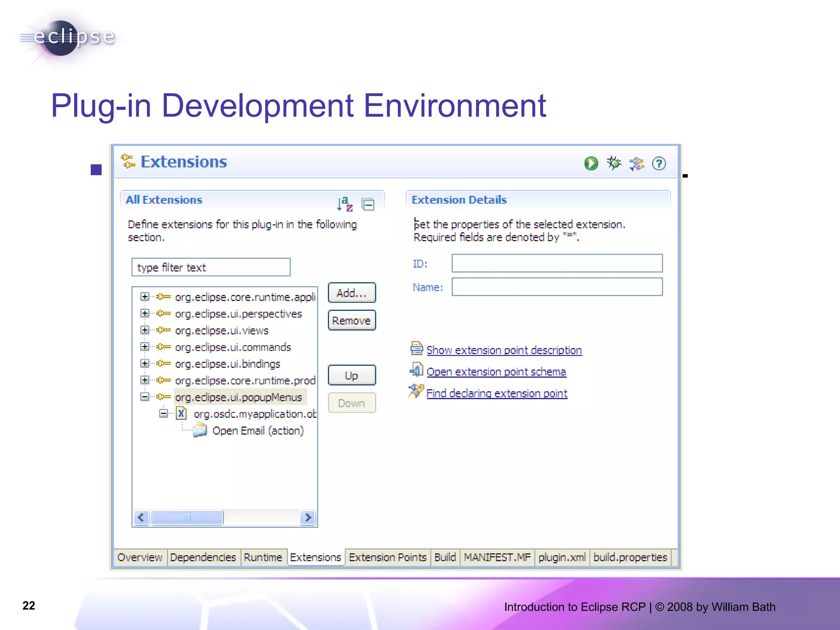This screenshot has width=840, height=630.
Task: Focus the ID input field
Action: pyautogui.click(x=557, y=263)
